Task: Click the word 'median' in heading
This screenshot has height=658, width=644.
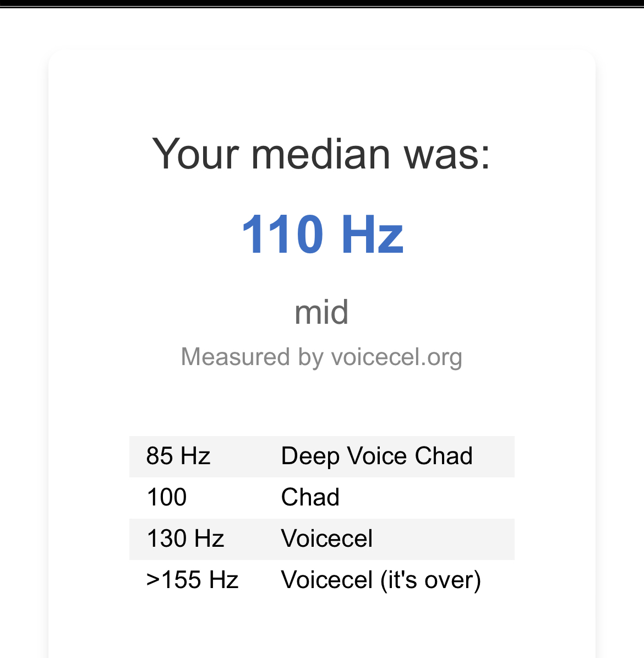Action: 320,154
